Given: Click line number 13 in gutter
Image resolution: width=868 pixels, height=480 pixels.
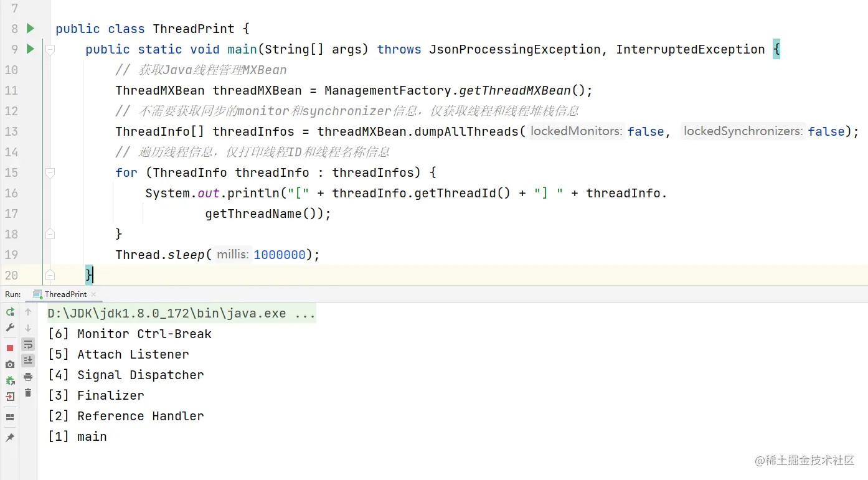Looking at the screenshot, I should coord(11,131).
